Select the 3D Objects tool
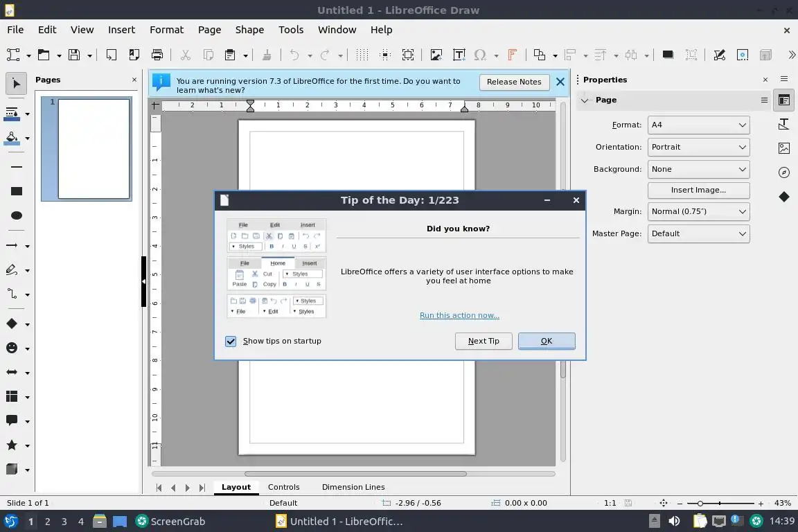The image size is (798, 532). tap(12, 470)
